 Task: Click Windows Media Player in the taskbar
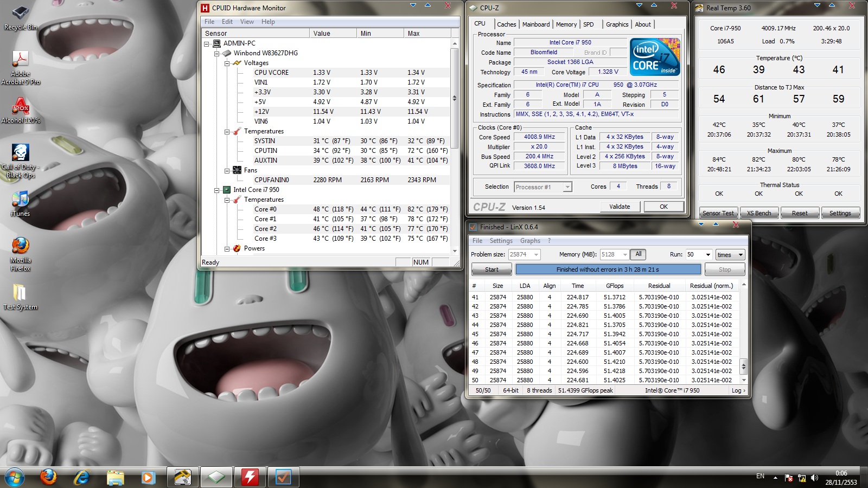[148, 477]
